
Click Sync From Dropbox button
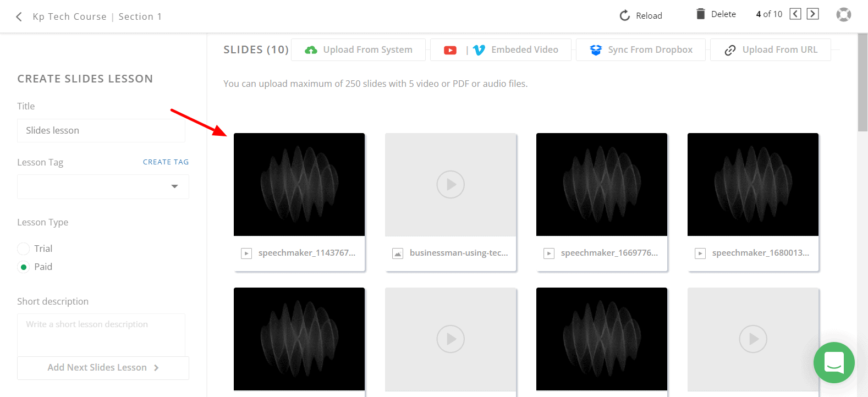tap(641, 49)
